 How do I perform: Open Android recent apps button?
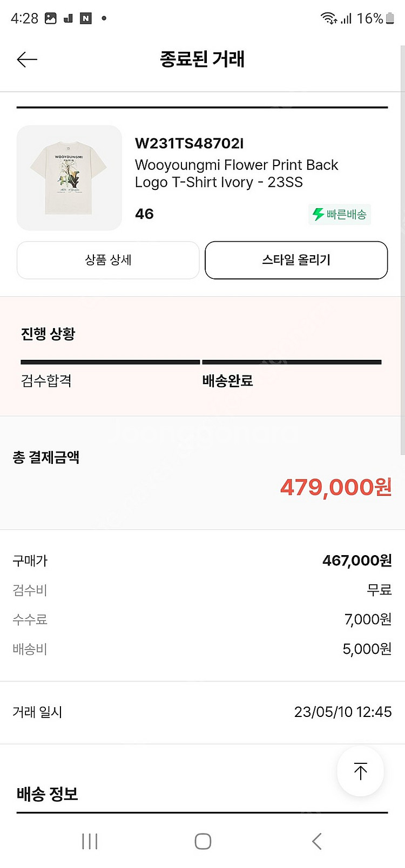pyautogui.click(x=90, y=841)
